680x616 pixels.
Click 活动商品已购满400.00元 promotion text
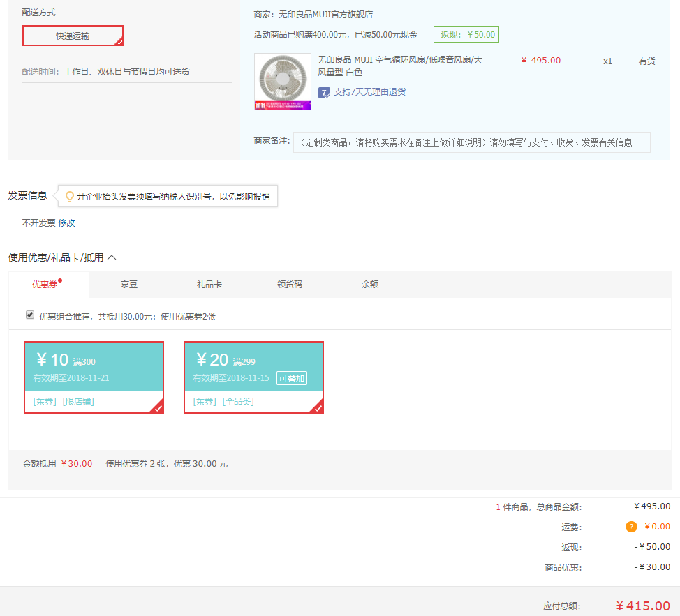coord(336,35)
